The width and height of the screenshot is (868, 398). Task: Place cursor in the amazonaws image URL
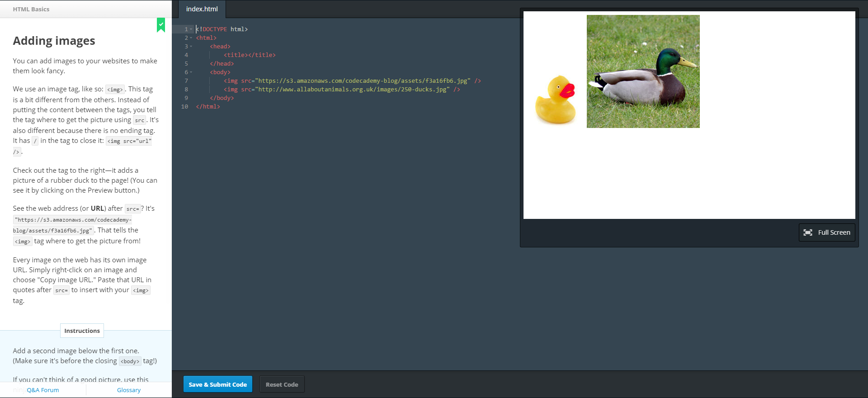pos(362,81)
